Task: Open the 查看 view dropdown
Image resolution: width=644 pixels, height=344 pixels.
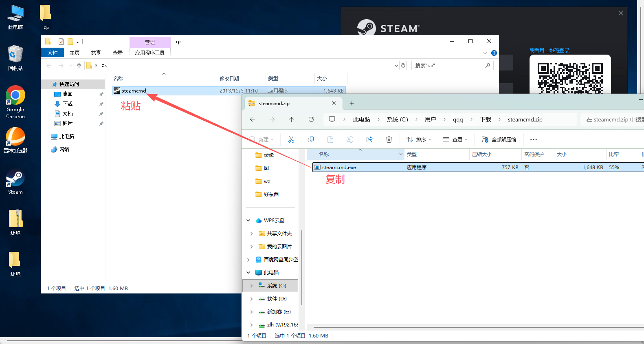Action: [455, 140]
